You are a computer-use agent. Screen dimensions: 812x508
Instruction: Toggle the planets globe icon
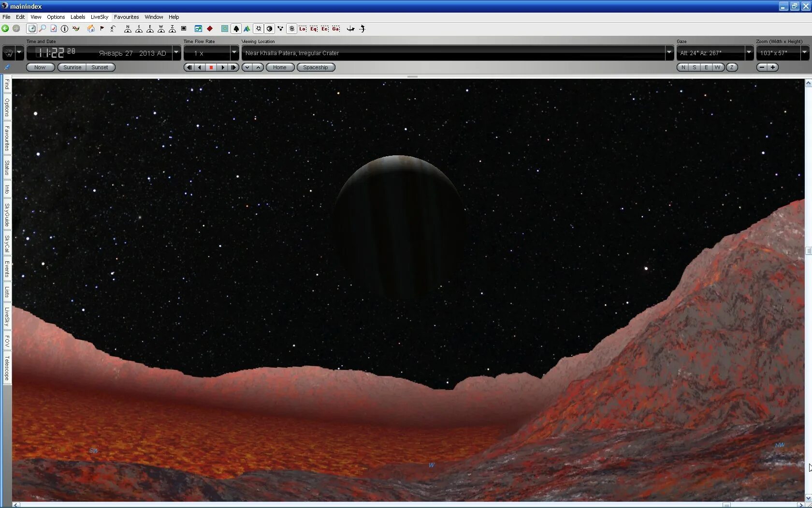pyautogui.click(x=270, y=29)
